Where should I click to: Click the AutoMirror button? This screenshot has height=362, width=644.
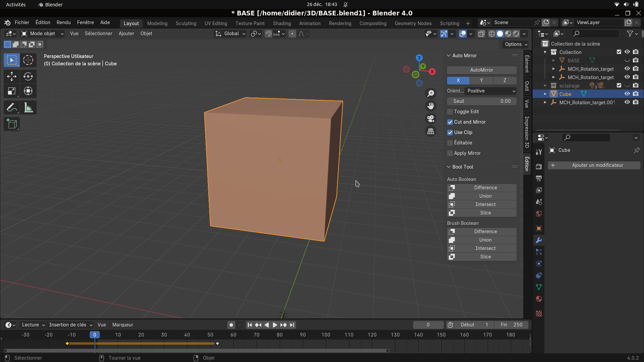pos(481,70)
